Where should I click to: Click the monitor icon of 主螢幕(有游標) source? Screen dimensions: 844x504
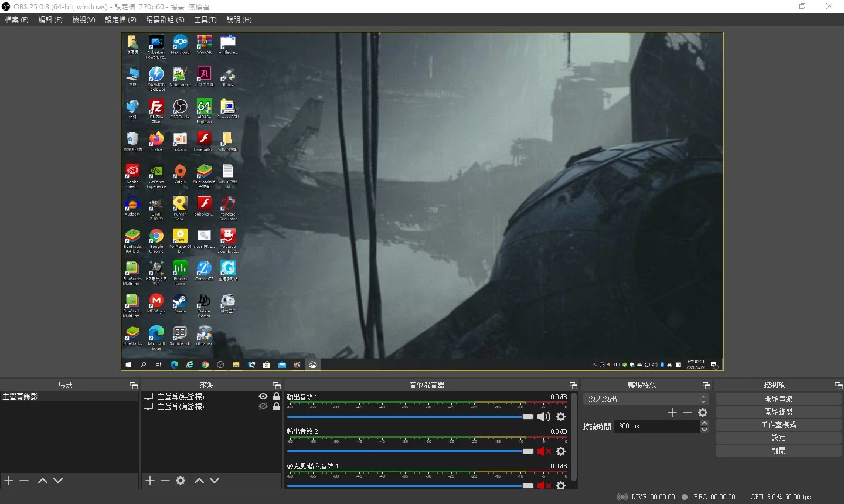(148, 406)
